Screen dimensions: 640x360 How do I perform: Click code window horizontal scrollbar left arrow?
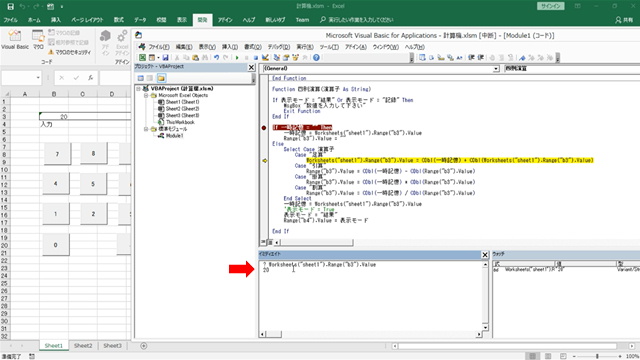tap(277, 242)
